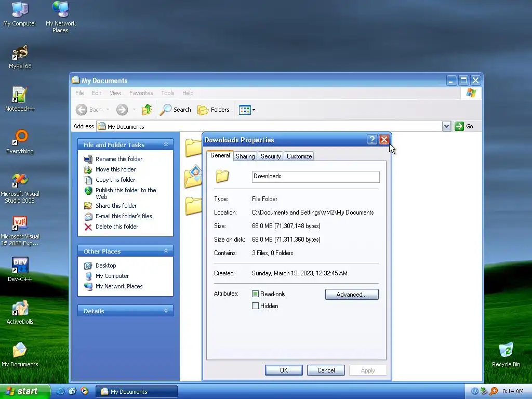532x399 pixels.
Task: Switch to the Security tab
Action: [270, 156]
